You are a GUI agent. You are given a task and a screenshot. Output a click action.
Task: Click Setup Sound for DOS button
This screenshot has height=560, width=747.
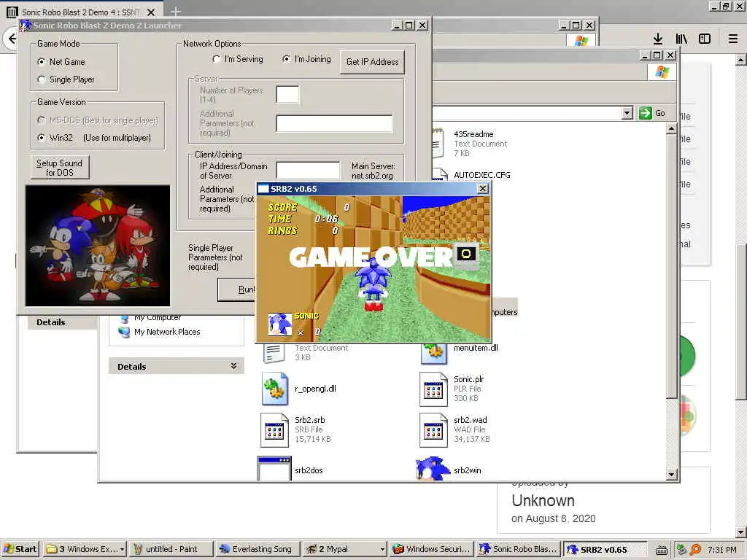click(x=60, y=167)
